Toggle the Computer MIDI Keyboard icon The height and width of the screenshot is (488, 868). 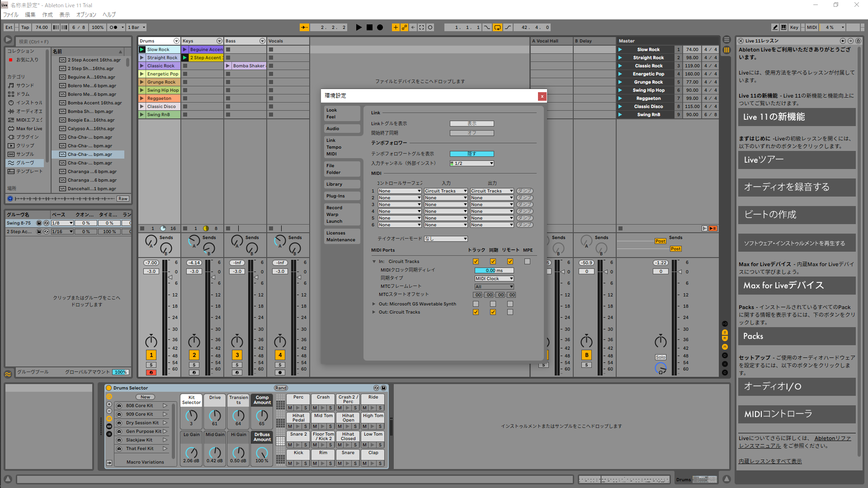pyautogui.click(x=783, y=28)
